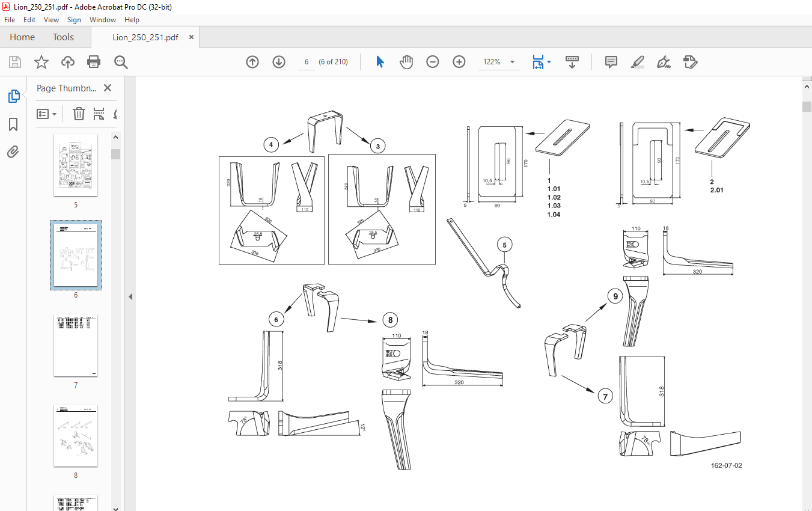Open Page Thumbnails sidebar icon
The image size is (812, 511).
[13, 96]
